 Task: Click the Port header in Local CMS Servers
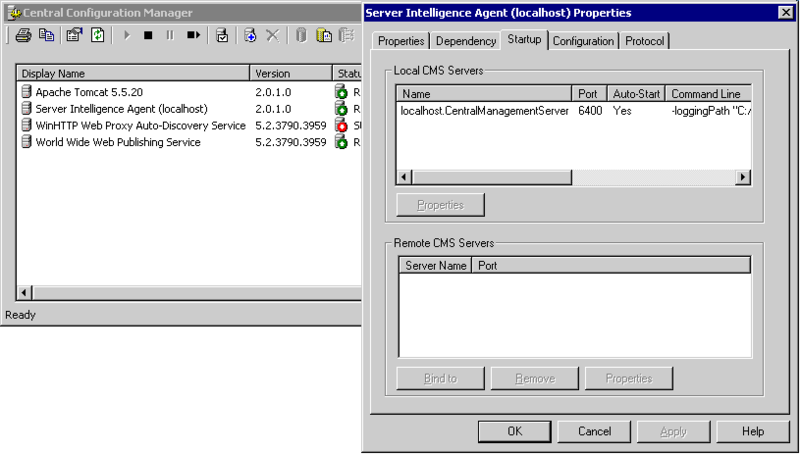pyautogui.click(x=589, y=94)
